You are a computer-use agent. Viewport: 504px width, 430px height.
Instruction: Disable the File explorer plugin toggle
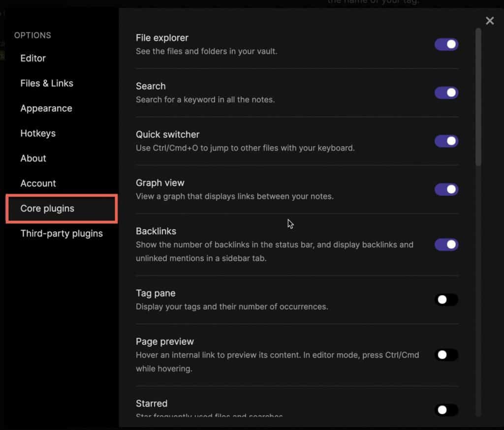pos(446,44)
